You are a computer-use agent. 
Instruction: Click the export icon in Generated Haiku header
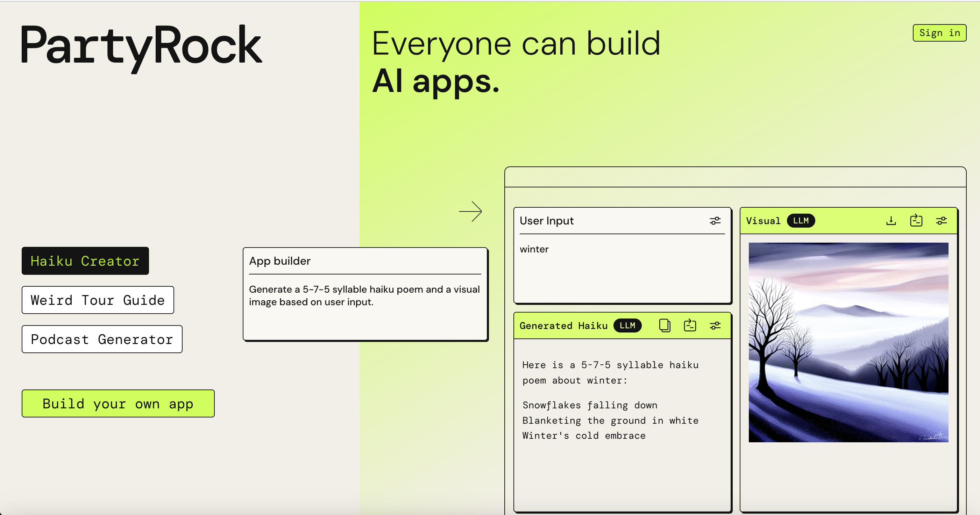point(690,326)
